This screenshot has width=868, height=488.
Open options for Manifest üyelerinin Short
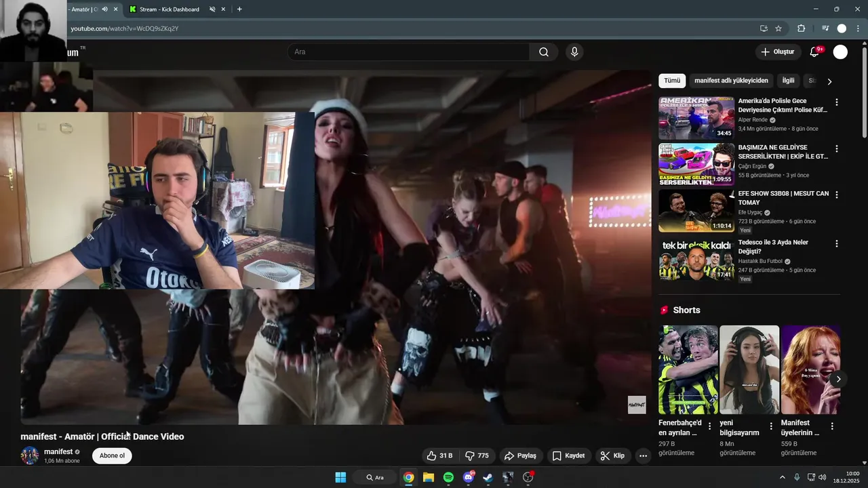832,426
